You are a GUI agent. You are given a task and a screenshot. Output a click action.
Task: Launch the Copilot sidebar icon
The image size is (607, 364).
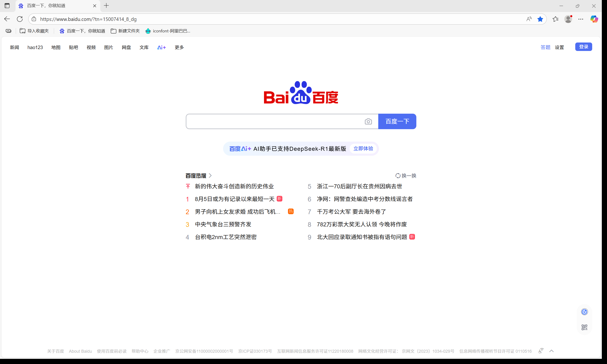(594, 19)
